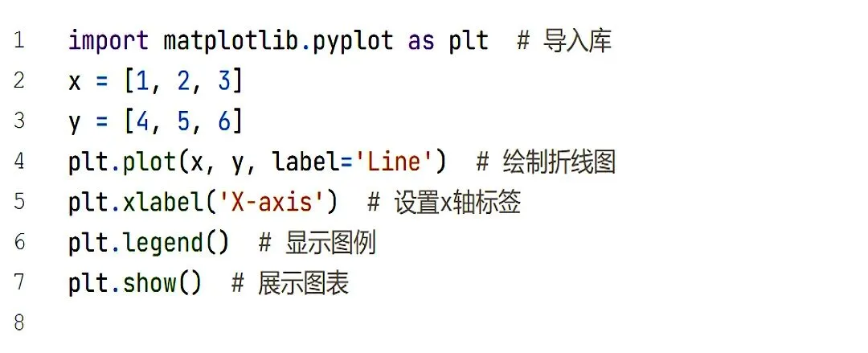This screenshot has height=353, width=868.
Task: Click line number 8 in the gutter
Action: click(18, 322)
